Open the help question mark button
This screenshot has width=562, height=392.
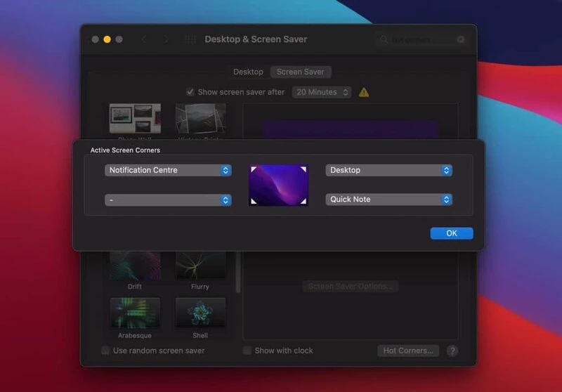452,351
